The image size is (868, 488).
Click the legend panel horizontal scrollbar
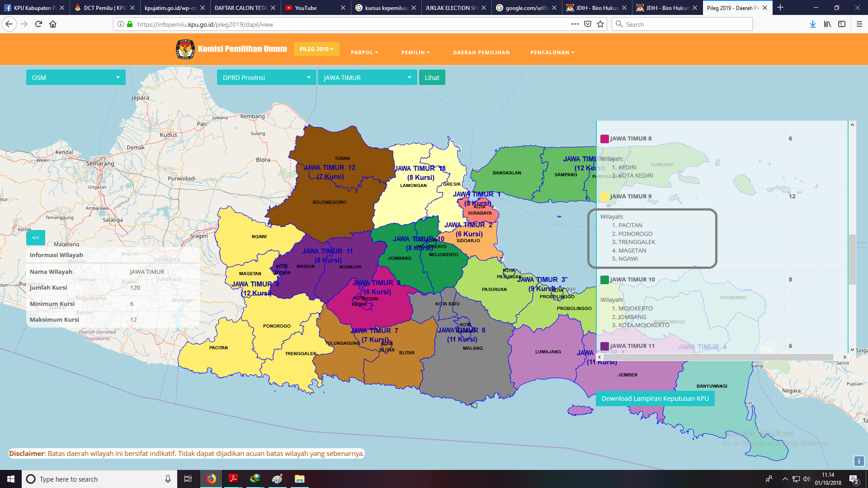coord(718,357)
